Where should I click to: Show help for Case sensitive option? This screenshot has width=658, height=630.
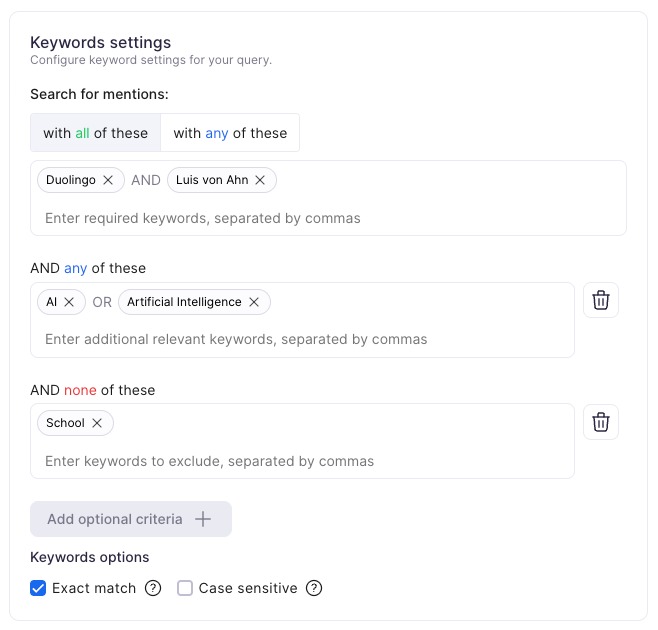click(314, 588)
